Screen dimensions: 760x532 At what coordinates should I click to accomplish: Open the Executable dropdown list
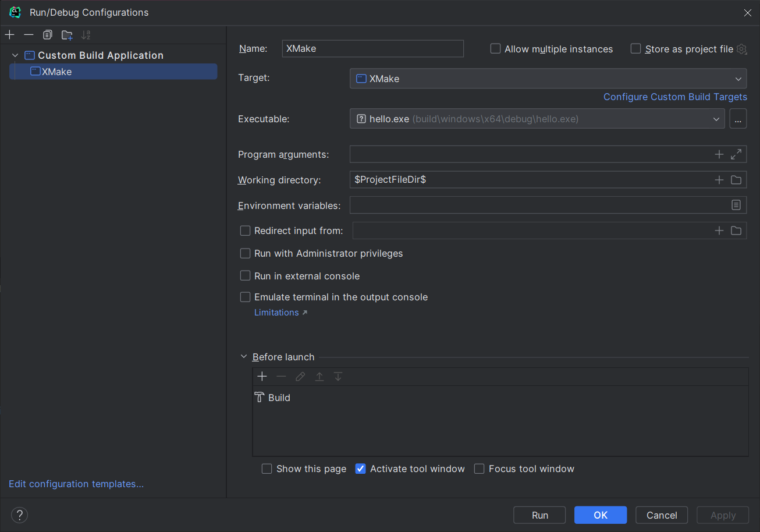pos(716,119)
